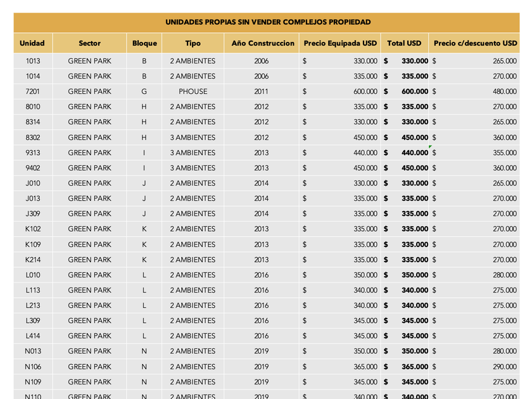Select the unit K214 cell
The image size is (532, 399).
(32, 260)
